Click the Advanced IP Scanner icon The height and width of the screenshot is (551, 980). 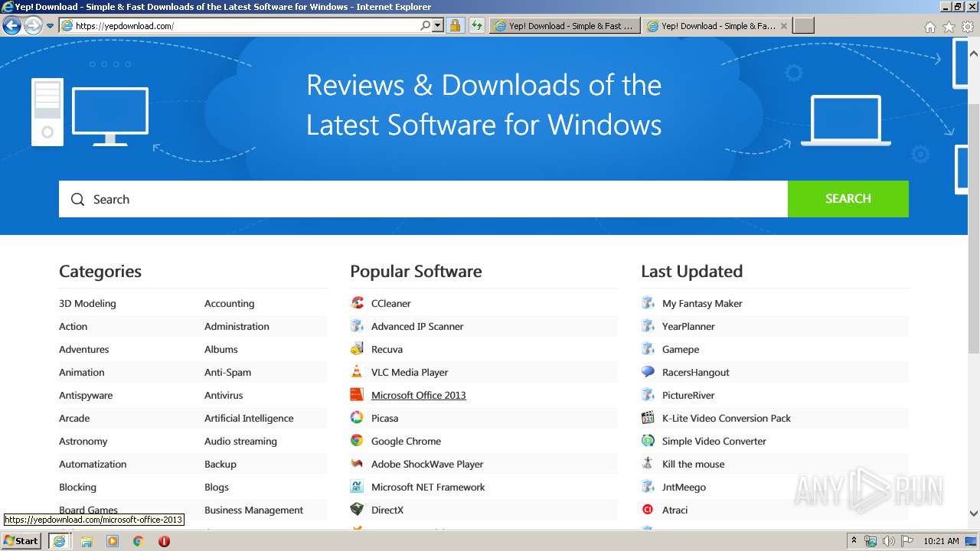357,326
